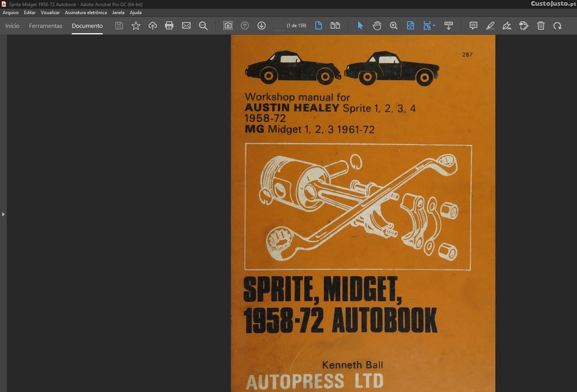Image resolution: width=577 pixels, height=392 pixels.
Task: Click the page number input field
Action: 279,26
